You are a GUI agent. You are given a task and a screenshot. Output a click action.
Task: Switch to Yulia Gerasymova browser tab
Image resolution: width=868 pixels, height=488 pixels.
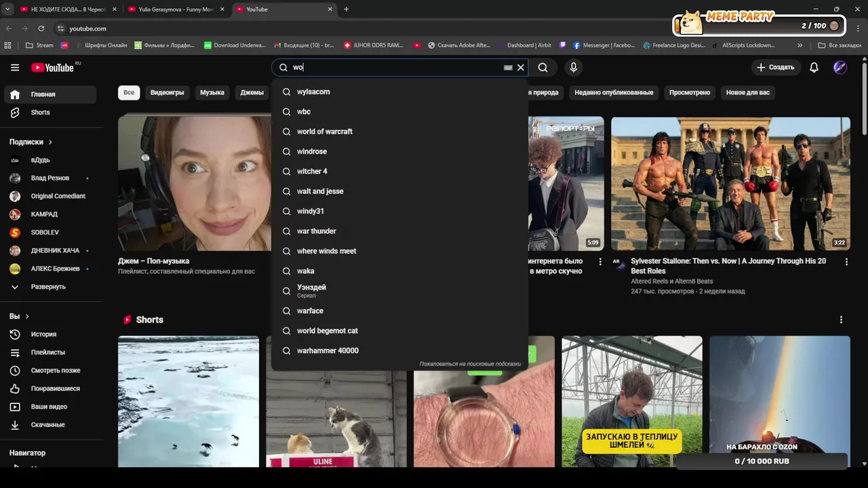point(176,9)
